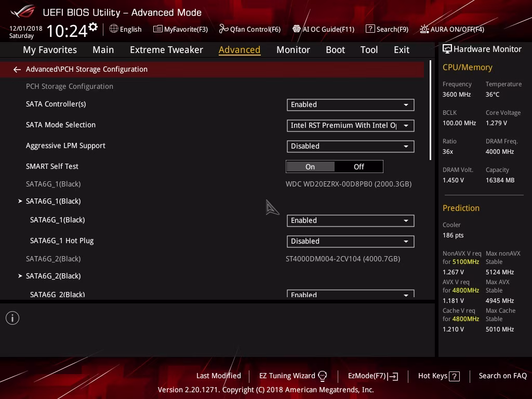The image size is (532, 399).
Task: Click the 3600 MHz frequency value
Action: click(456, 95)
